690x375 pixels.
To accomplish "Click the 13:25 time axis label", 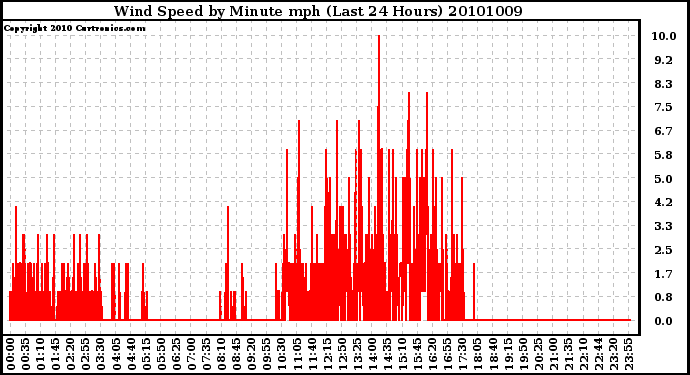I will tap(357, 355).
